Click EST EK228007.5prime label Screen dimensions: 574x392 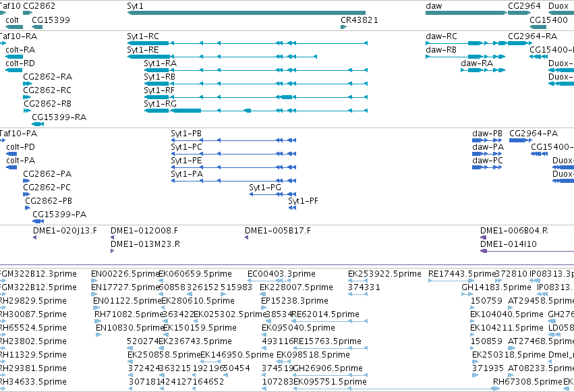[x=297, y=287]
